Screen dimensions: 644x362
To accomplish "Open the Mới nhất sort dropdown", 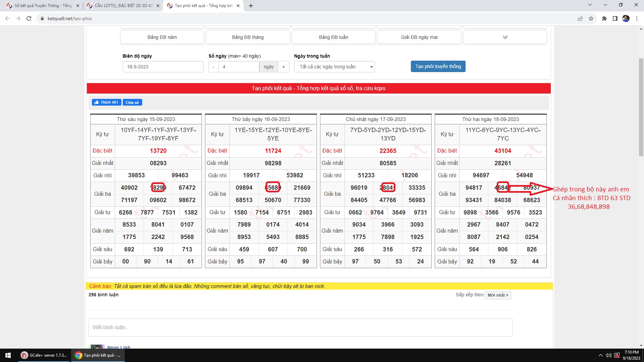I will click(x=498, y=295).
